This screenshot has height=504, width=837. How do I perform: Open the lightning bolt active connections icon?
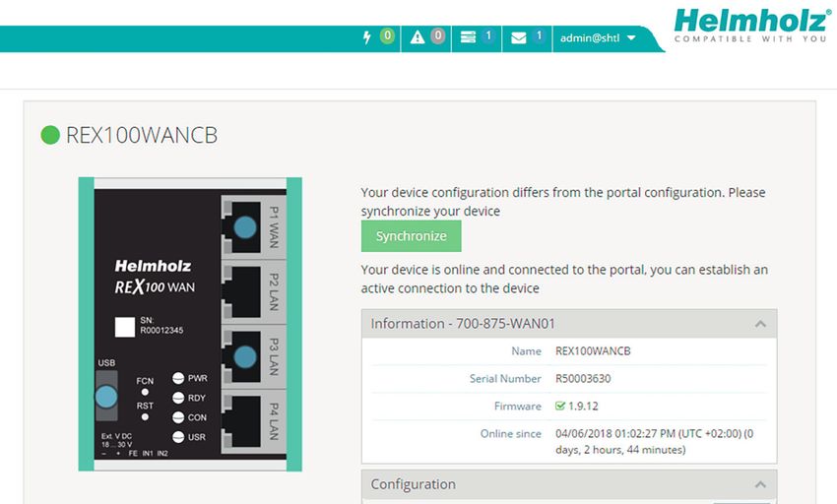pos(366,37)
